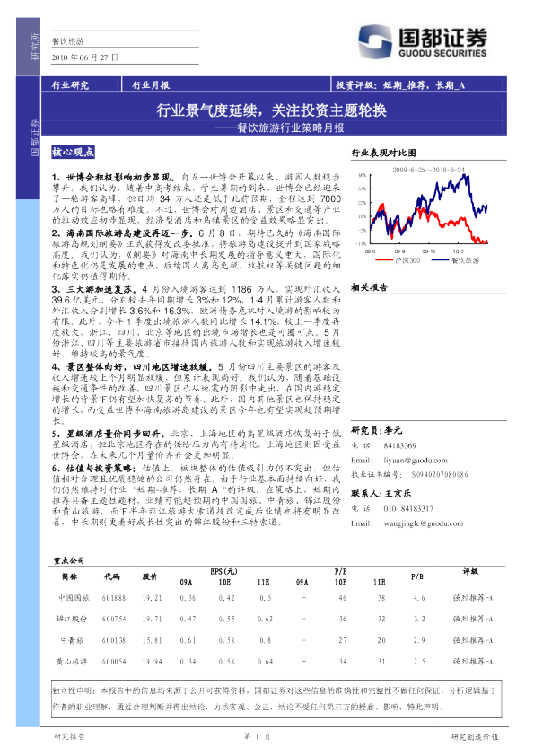
Task: Click contact phone '010- 84183317'
Action: click(x=408, y=509)
